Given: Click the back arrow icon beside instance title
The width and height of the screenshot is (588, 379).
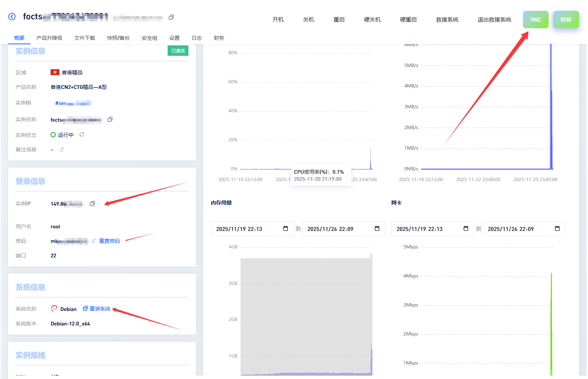Looking at the screenshot, I should pyautogui.click(x=12, y=17).
